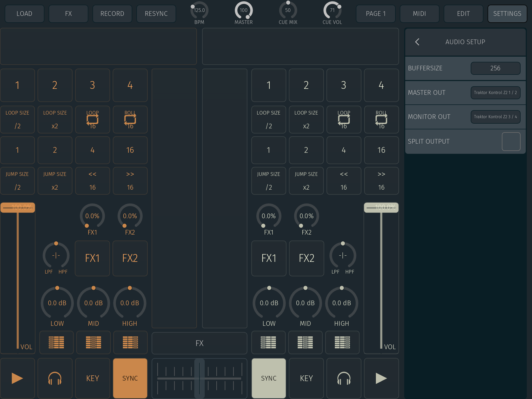Switch to PAGE 1 tab
The width and height of the screenshot is (532, 399).
(375, 14)
